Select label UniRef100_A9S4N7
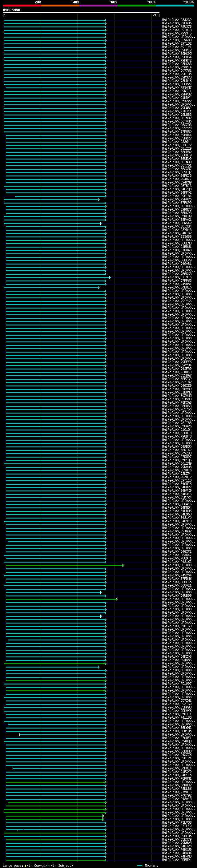Image resolution: width=197 pixels, height=868 pixels. click(177, 88)
